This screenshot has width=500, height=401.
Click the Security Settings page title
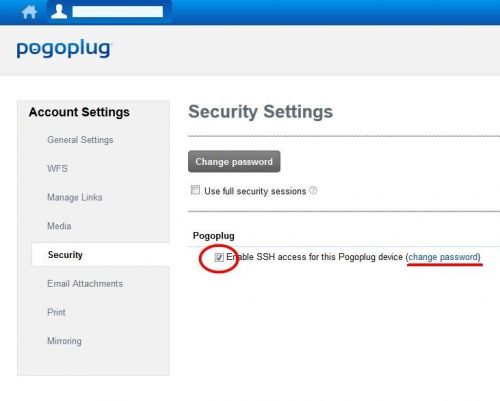[x=260, y=111]
